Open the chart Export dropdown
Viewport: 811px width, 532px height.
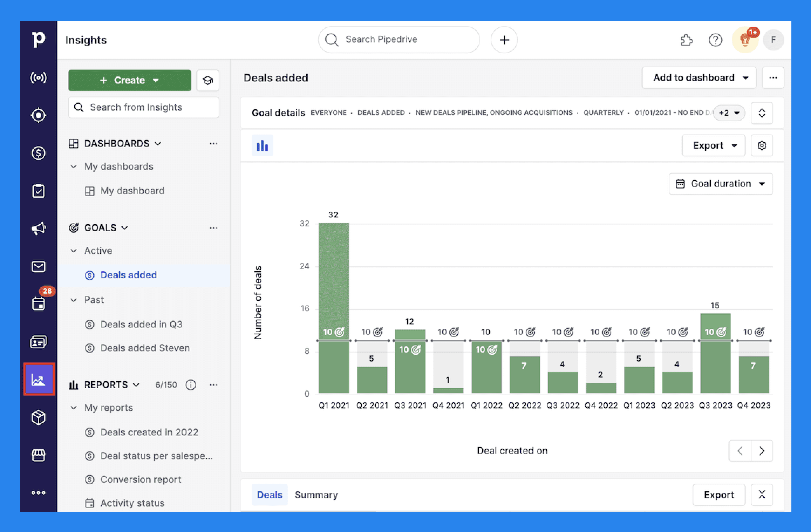pos(714,145)
